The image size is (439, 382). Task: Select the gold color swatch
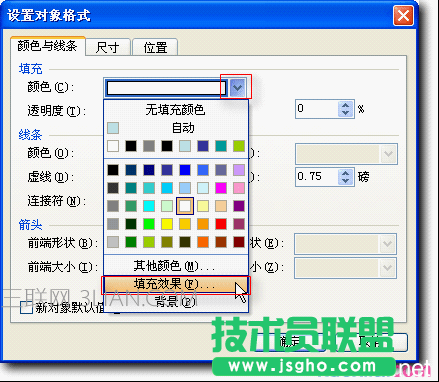pos(185,224)
